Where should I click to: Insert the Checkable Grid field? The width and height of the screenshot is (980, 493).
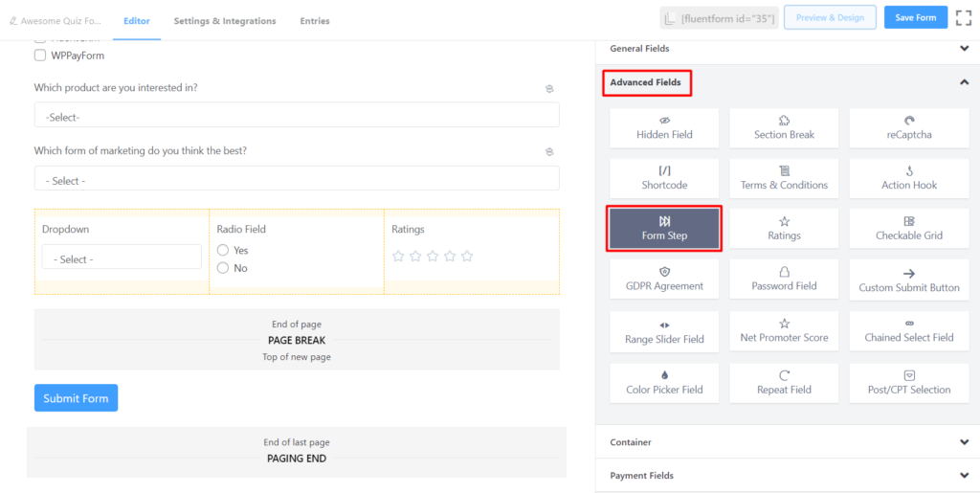point(908,228)
